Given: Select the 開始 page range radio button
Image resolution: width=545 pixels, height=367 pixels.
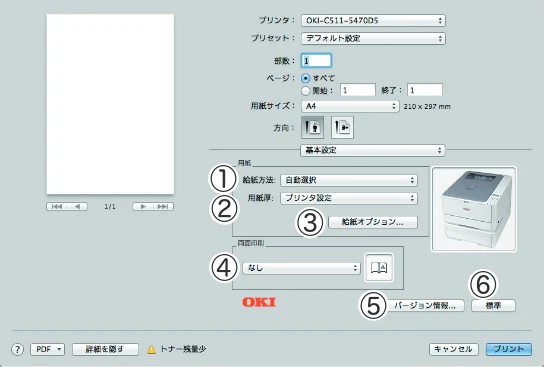Looking at the screenshot, I should tap(306, 91).
